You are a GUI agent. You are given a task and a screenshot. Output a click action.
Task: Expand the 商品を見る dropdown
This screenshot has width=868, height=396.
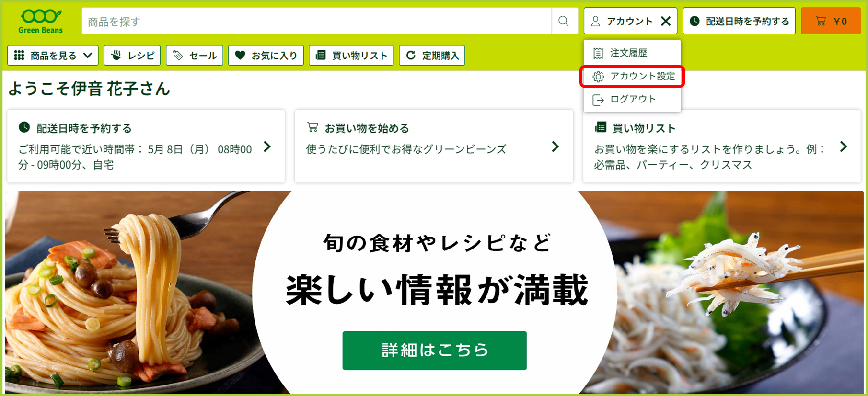point(53,56)
